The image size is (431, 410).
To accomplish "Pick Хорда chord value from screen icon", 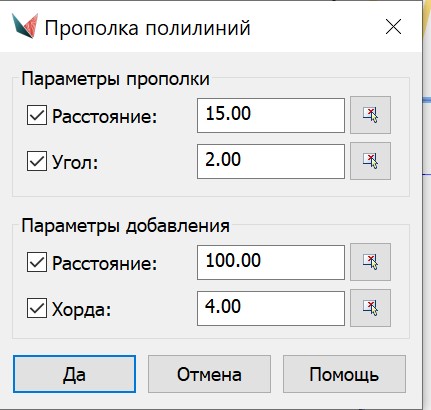I will point(370,308).
